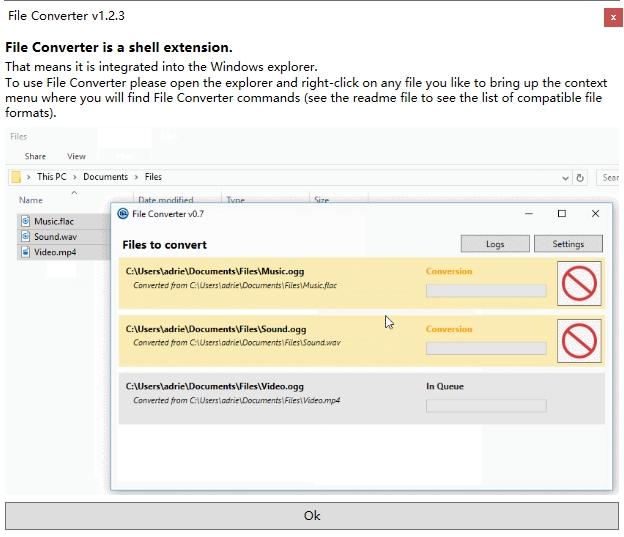The image size is (624, 537).
Task: Expand the address bar history dropdown
Action: tap(565, 178)
